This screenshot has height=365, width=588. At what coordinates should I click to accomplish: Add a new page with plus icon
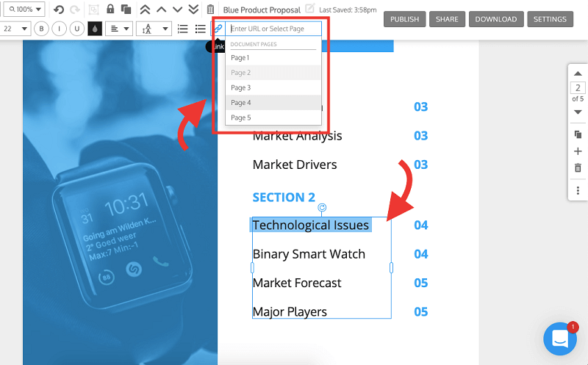(x=578, y=151)
